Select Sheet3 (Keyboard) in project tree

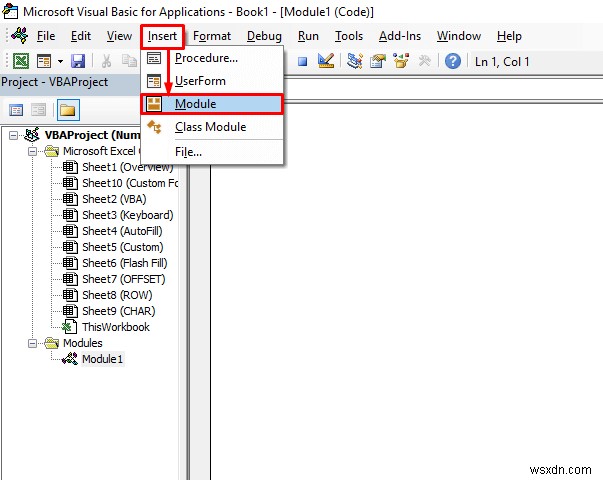click(128, 215)
